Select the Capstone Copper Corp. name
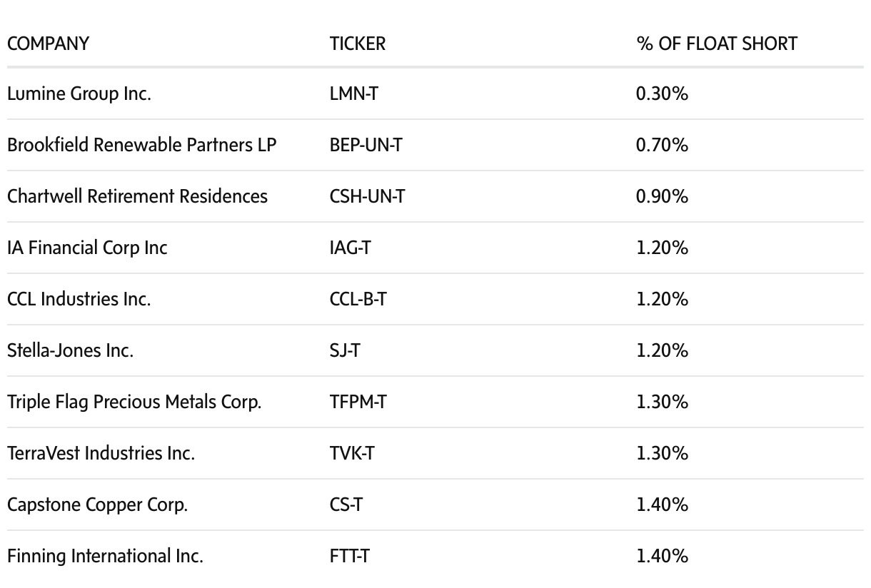This screenshot has width=871, height=588. pyautogui.click(x=97, y=505)
